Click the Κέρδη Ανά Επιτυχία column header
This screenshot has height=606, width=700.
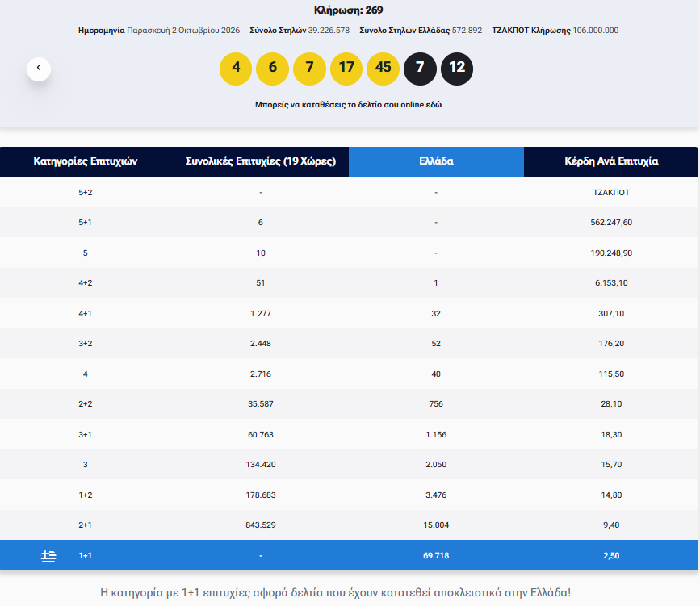[611, 161]
